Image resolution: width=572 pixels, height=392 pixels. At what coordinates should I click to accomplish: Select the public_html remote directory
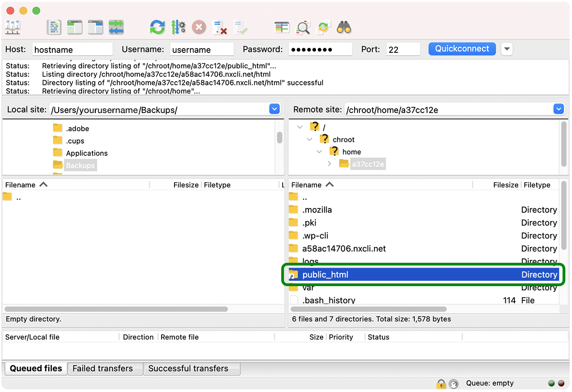tap(326, 274)
